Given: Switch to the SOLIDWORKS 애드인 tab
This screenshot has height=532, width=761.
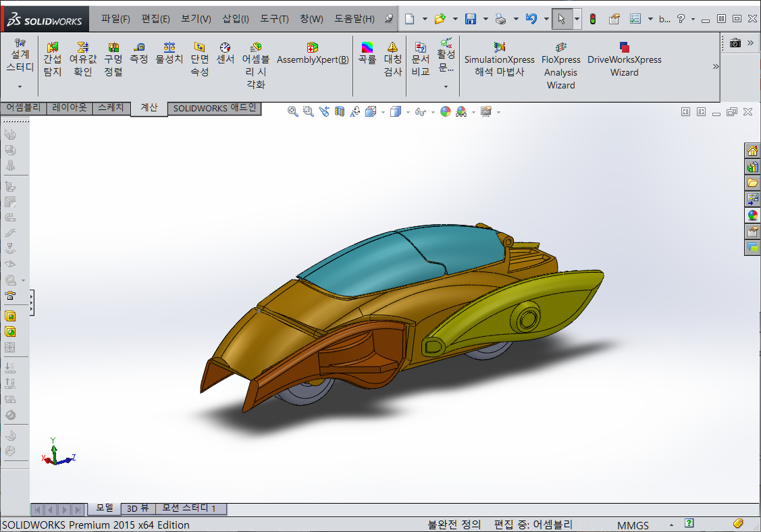Looking at the screenshot, I should click(215, 108).
